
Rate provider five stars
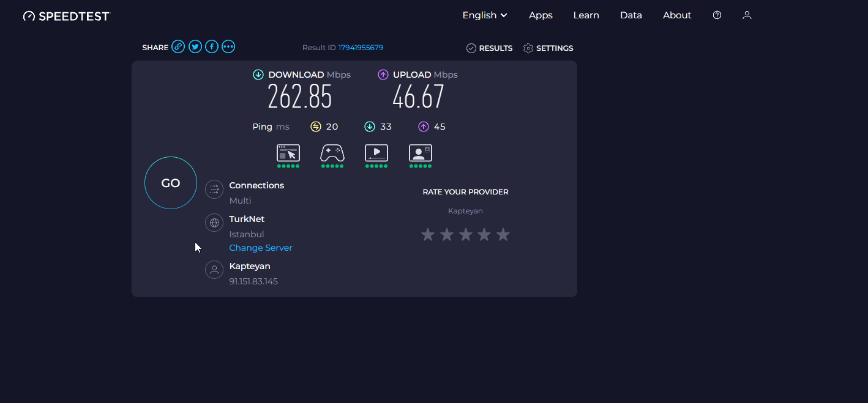click(x=503, y=235)
